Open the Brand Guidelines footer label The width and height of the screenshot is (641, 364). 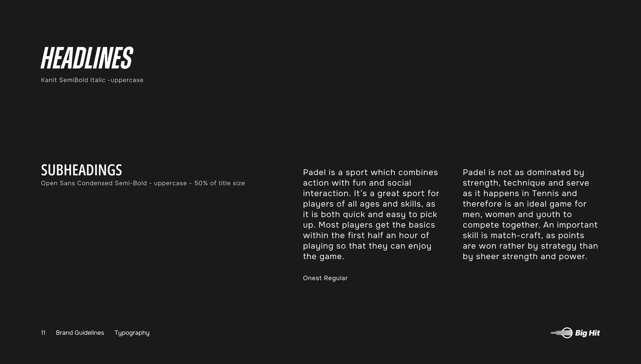point(80,333)
